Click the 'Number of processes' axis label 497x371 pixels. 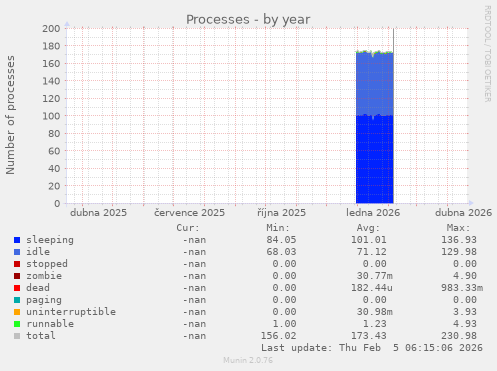tap(10, 115)
